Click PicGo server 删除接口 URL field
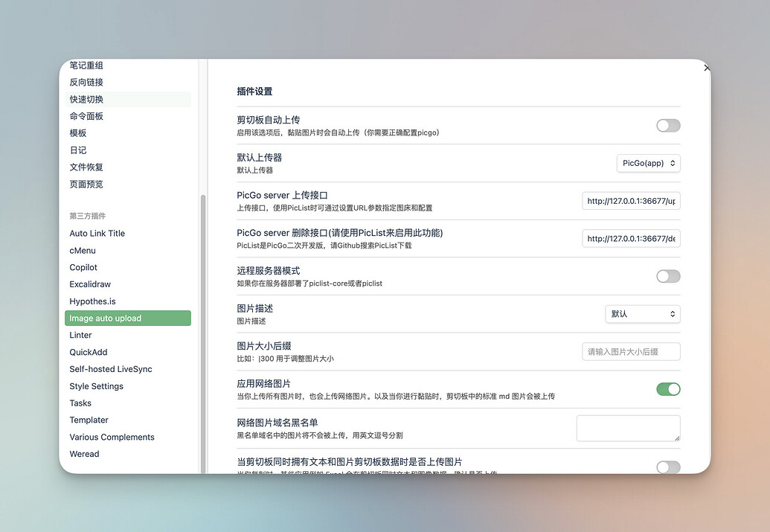The width and height of the screenshot is (770, 532). click(x=631, y=239)
